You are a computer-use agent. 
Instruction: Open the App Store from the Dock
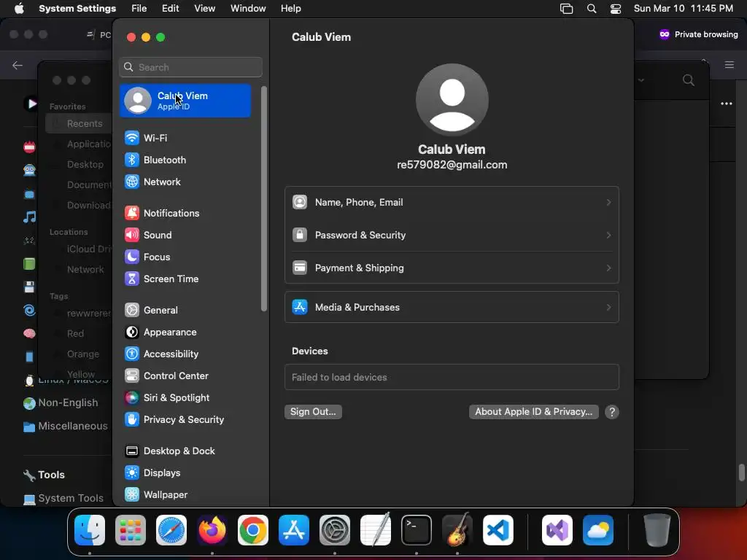pos(294,530)
